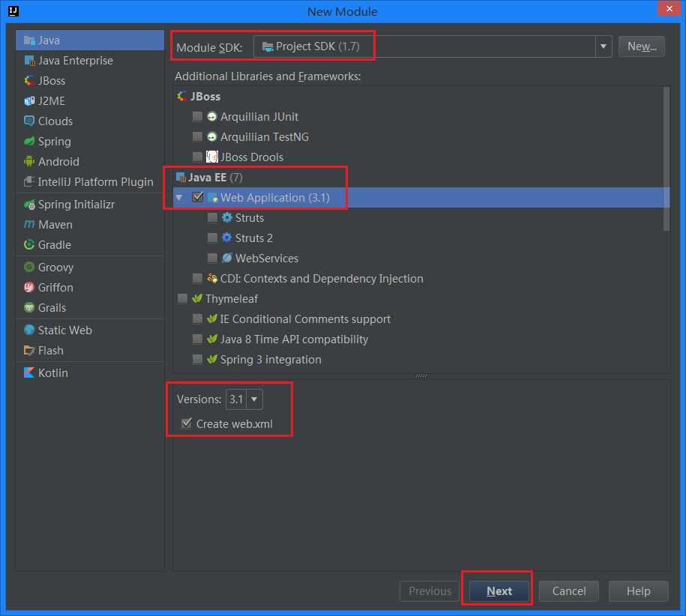Select Java in the module type list
This screenshot has height=616, width=686.
90,40
